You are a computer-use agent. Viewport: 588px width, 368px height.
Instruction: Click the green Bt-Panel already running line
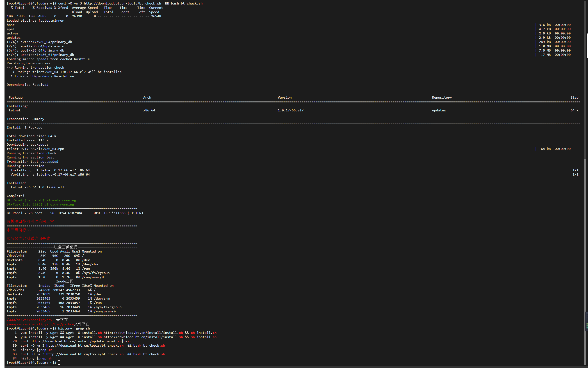coord(41,200)
